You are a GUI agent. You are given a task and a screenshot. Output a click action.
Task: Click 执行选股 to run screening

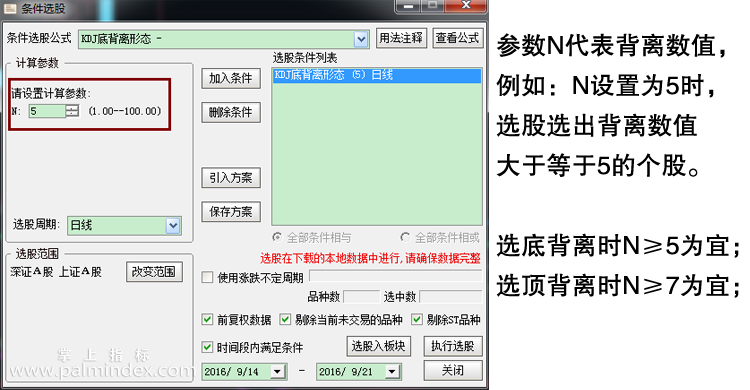pyautogui.click(x=453, y=346)
